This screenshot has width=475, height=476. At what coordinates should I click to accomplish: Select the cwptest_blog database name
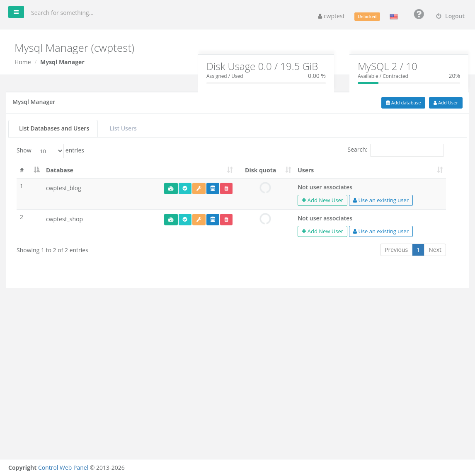(x=63, y=188)
